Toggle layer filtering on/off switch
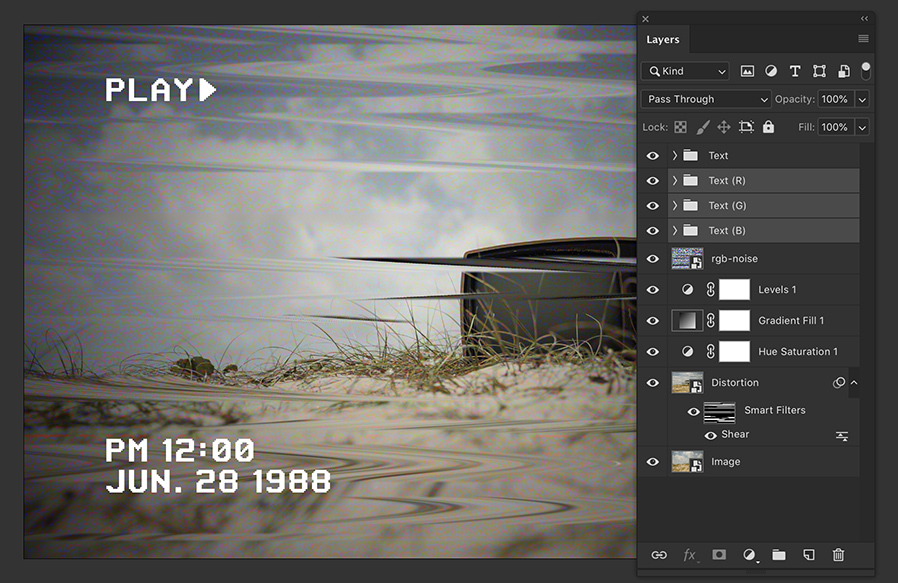Screen dimensions: 898x583 point(866,71)
